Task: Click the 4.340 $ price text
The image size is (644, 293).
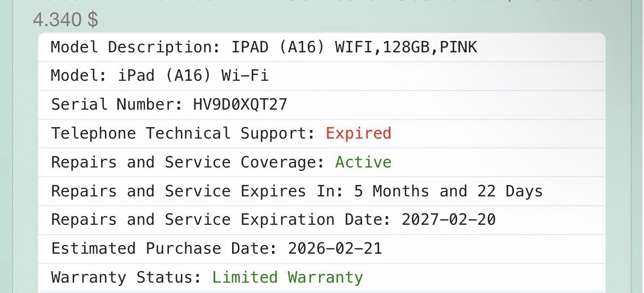Action: pos(66,20)
